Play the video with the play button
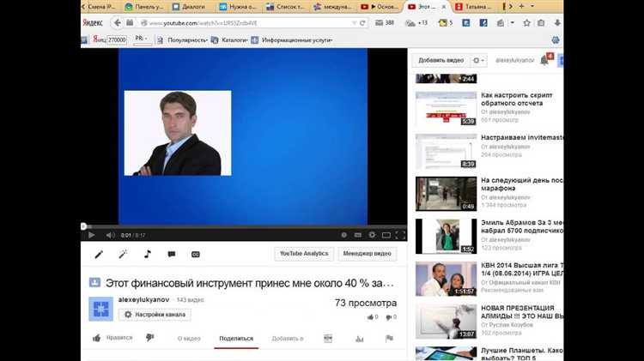 point(92,235)
